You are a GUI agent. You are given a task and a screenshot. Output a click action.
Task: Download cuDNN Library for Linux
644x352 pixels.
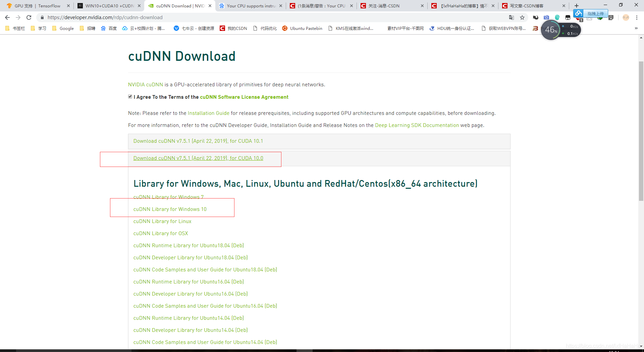click(x=162, y=221)
